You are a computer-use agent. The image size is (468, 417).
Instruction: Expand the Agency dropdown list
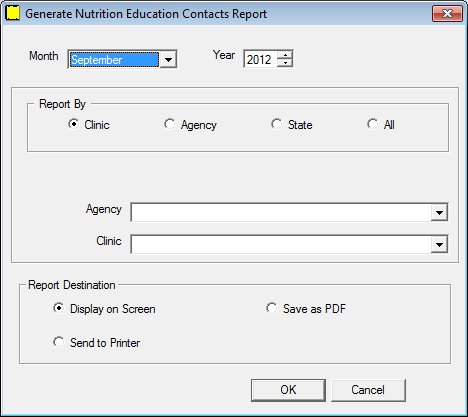pyautogui.click(x=439, y=212)
